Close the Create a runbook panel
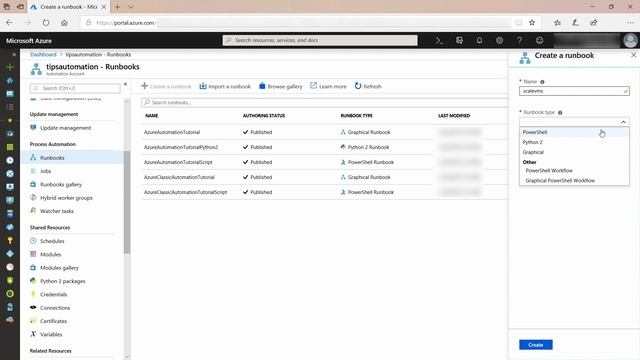This screenshot has width=640, height=360. coord(633,55)
